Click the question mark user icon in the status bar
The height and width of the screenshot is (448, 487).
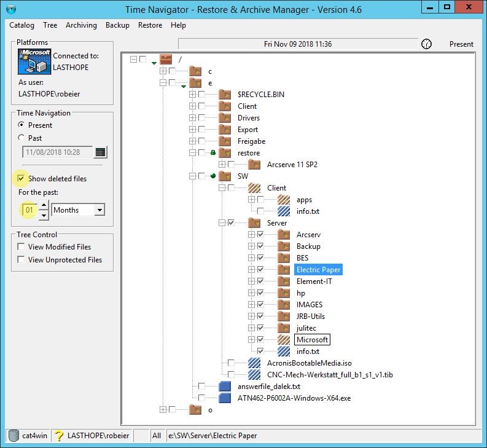(x=60, y=436)
